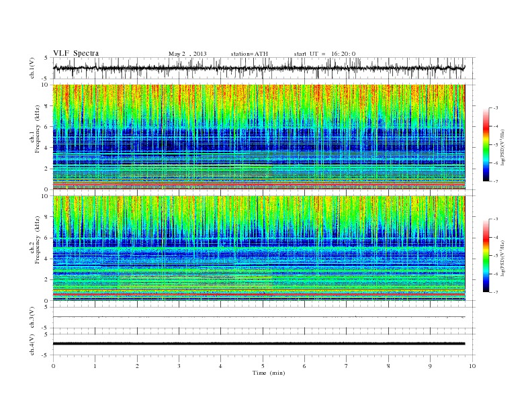Image resolution: width=532 pixels, height=411 pixels.
Task: Click the "0" tick on the time axis
Action: point(53,366)
